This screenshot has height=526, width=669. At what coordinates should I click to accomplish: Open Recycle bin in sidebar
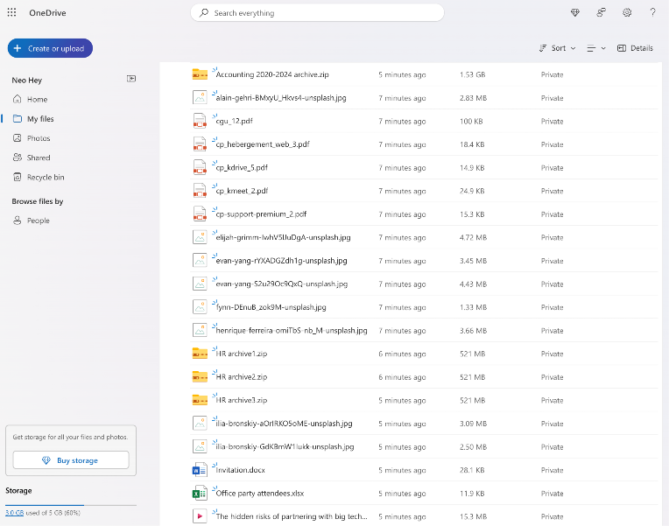point(45,177)
